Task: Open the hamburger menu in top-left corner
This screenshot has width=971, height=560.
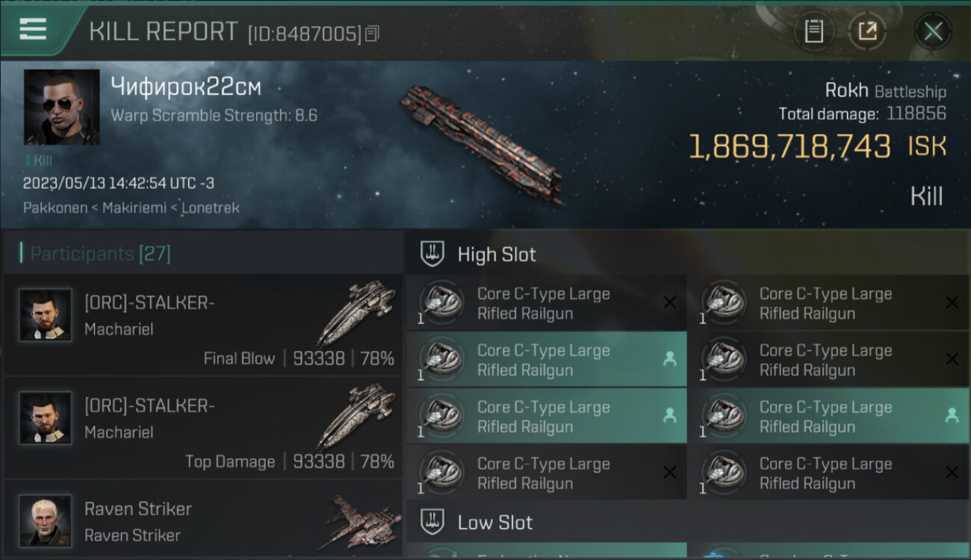Action: pyautogui.click(x=33, y=30)
